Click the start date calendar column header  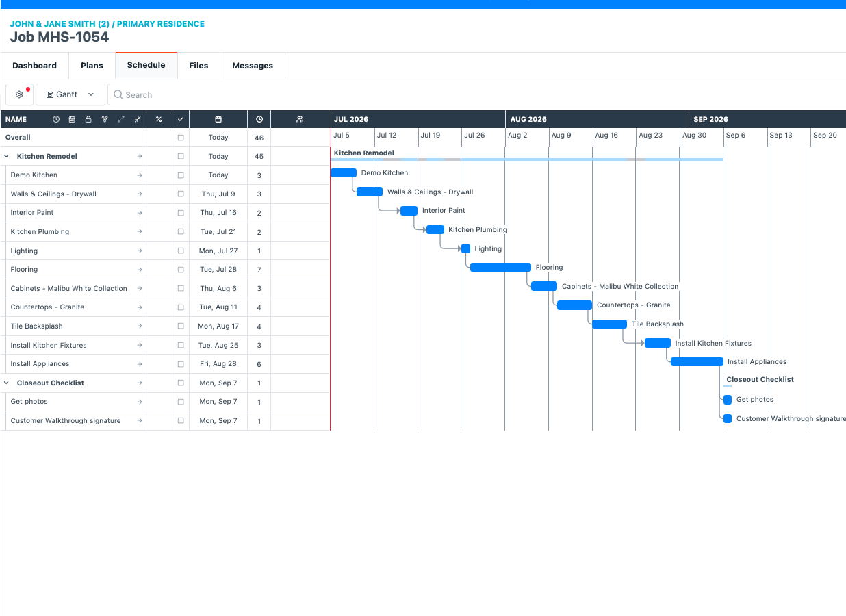coord(218,119)
